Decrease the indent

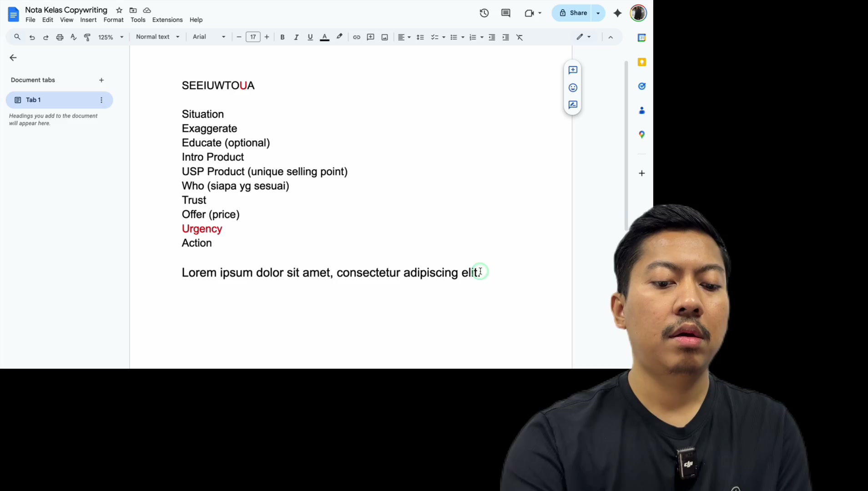(492, 37)
